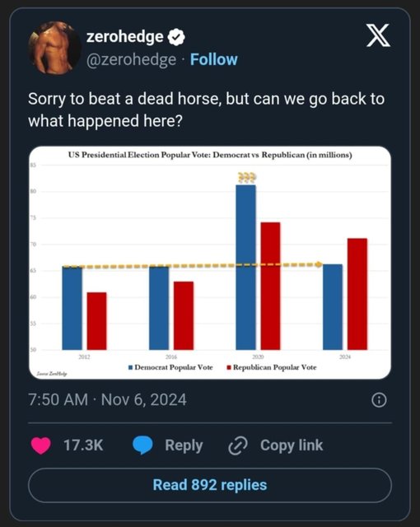Click the blue 2020 Democrat vote bar
The image size is (420, 527).
click(x=245, y=267)
